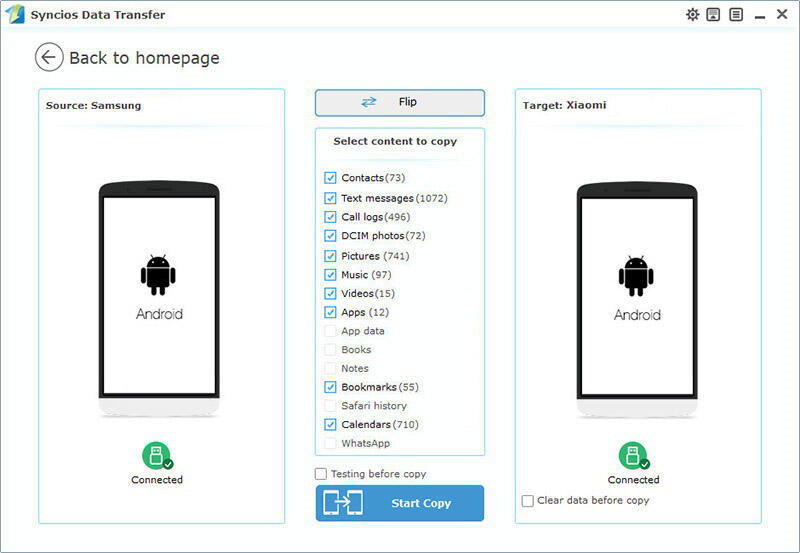
Task: Click the register window icon in the title bar
Action: tap(713, 14)
